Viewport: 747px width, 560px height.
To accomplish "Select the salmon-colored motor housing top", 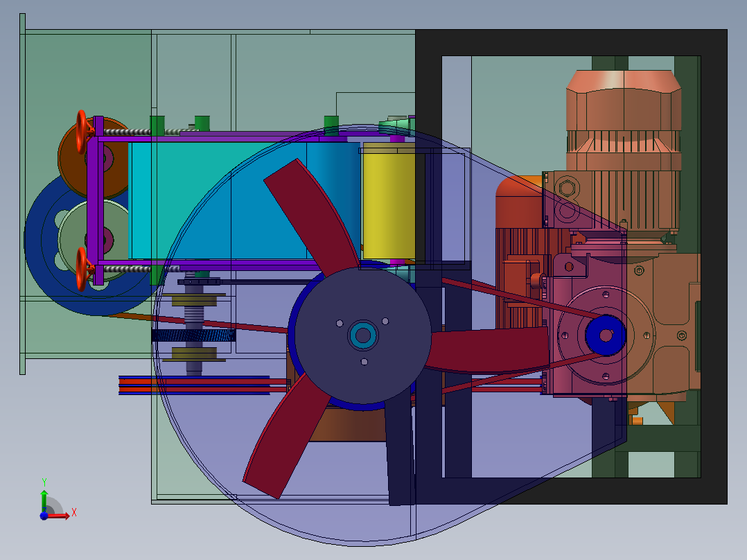I will tap(623, 100).
